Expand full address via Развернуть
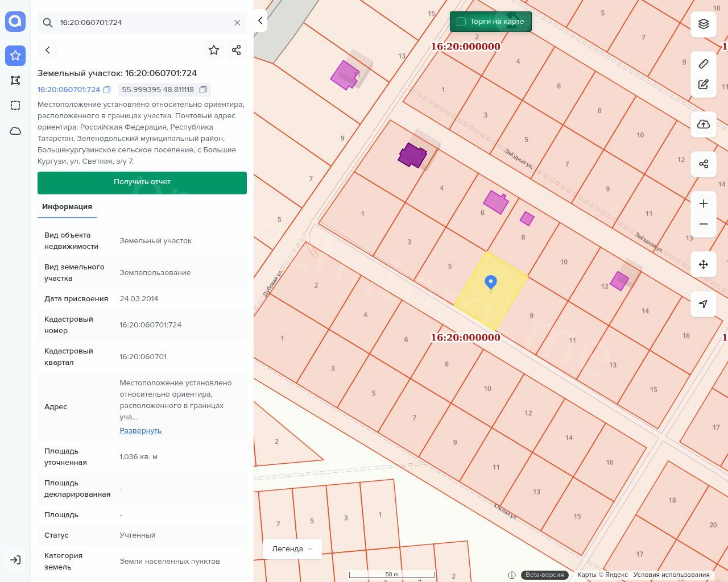Image resolution: width=728 pixels, height=582 pixels. pyautogui.click(x=140, y=431)
